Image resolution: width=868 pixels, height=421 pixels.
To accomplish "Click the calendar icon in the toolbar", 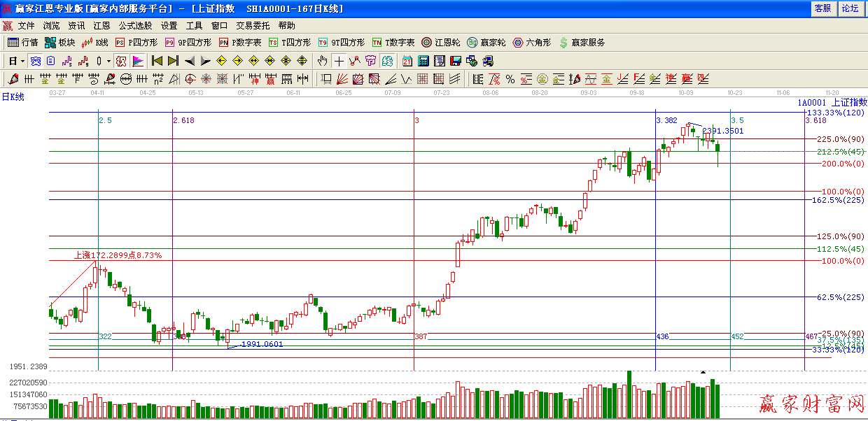I will (407, 61).
